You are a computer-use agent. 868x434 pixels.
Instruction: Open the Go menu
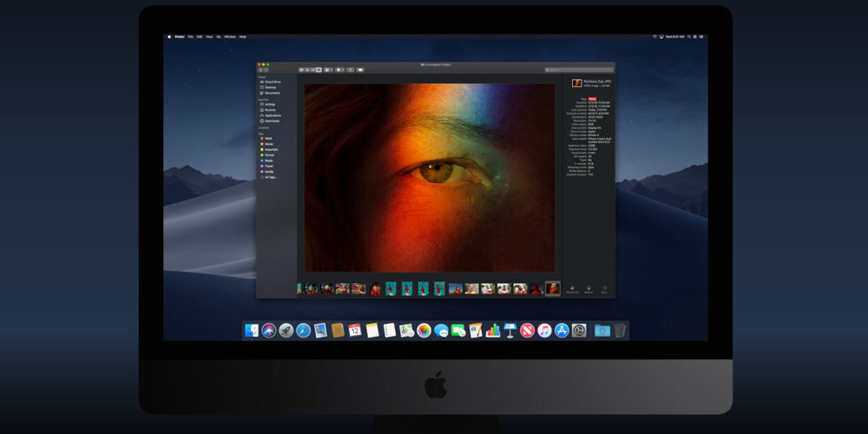219,36
